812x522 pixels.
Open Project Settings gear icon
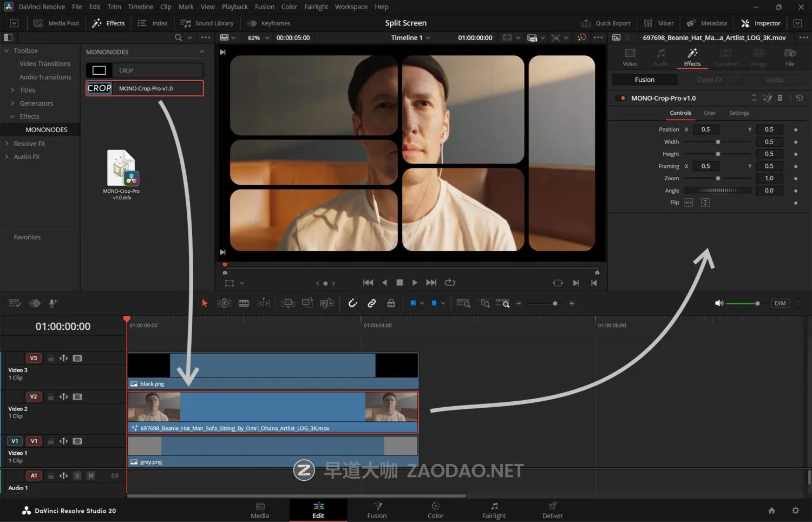point(795,511)
